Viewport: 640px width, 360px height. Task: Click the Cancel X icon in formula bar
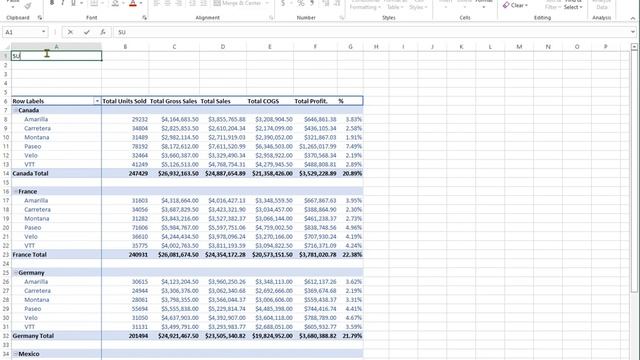70,32
